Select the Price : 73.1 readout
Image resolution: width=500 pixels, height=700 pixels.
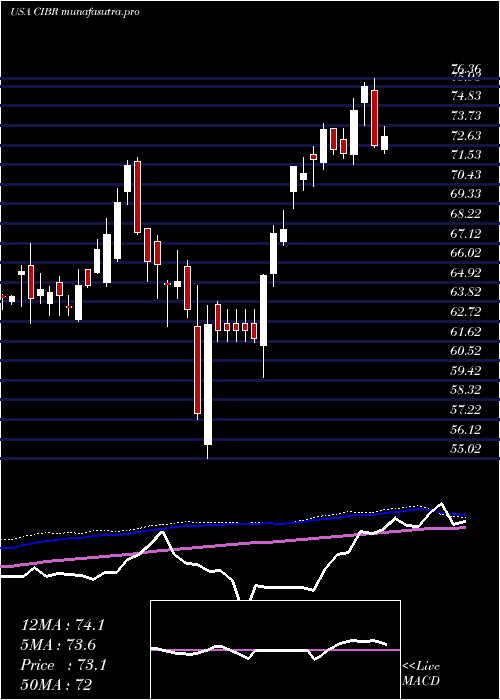[63, 665]
